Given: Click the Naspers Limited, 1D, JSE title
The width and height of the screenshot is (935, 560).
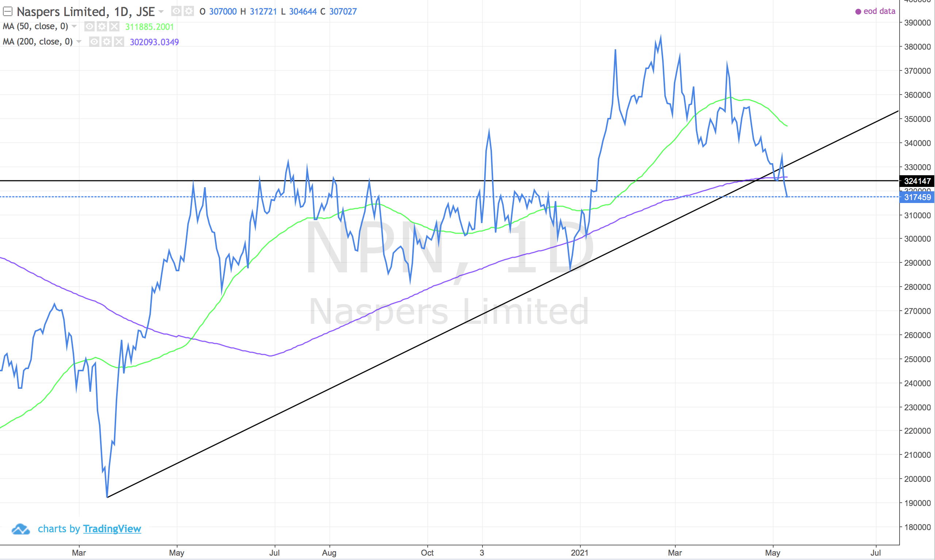Looking at the screenshot, I should 86,12.
